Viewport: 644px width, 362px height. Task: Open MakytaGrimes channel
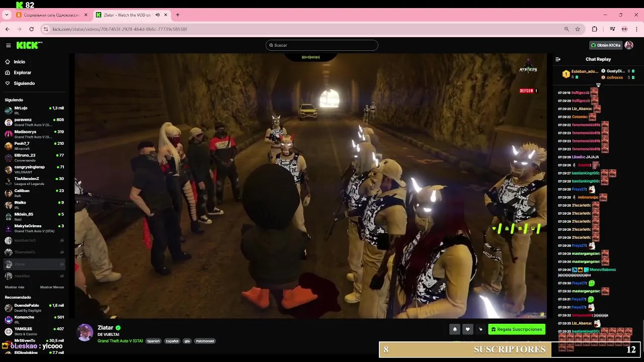click(34, 228)
